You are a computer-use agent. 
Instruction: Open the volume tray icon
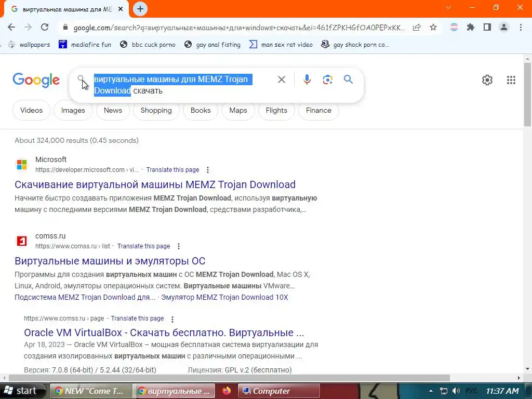tap(456, 391)
